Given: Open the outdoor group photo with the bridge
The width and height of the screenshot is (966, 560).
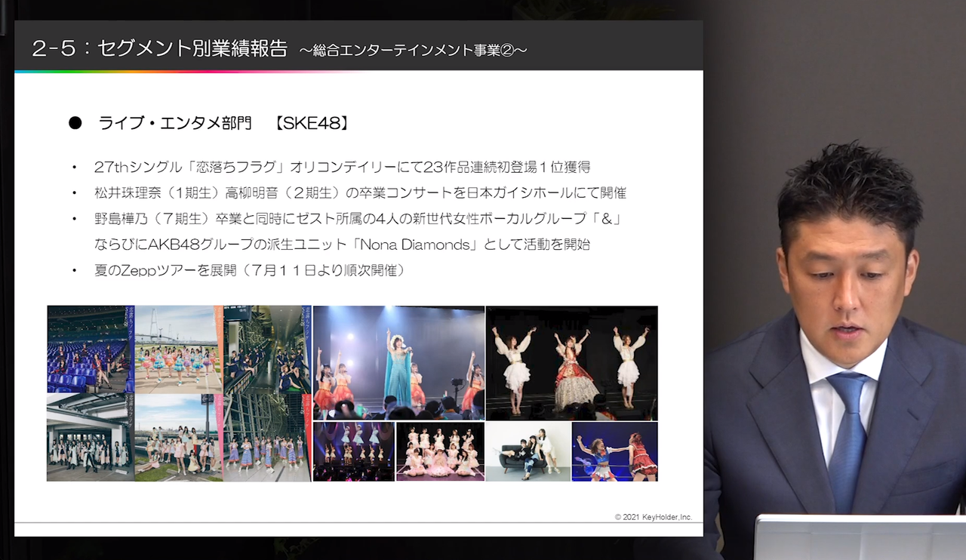Looking at the screenshot, I should 179,349.
